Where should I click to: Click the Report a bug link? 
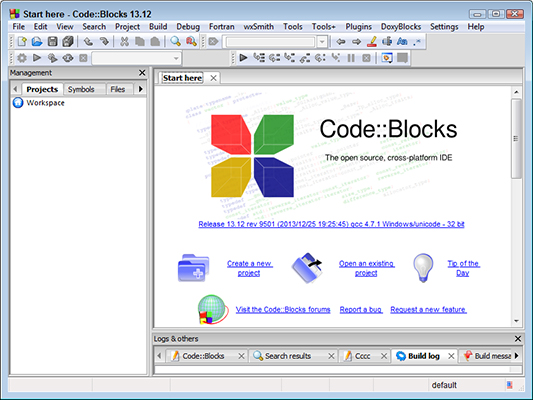tap(361, 310)
